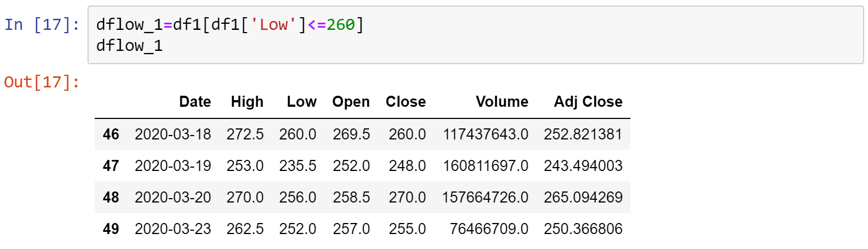Select row index 46
The width and height of the screenshot is (868, 249).
(x=111, y=134)
